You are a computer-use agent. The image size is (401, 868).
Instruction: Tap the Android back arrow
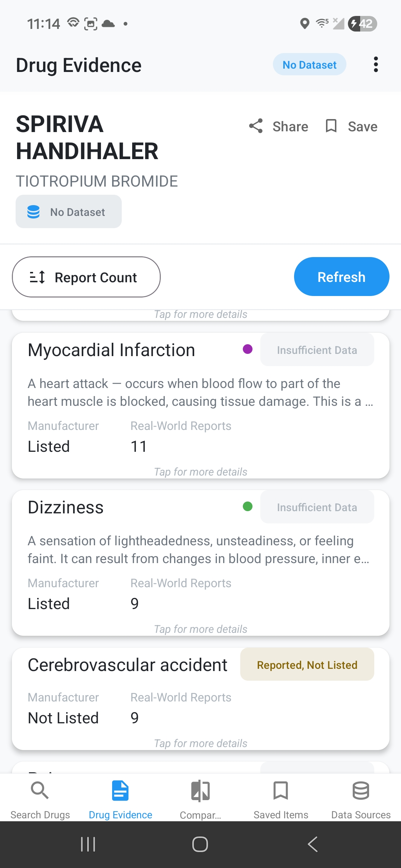pos(313,844)
